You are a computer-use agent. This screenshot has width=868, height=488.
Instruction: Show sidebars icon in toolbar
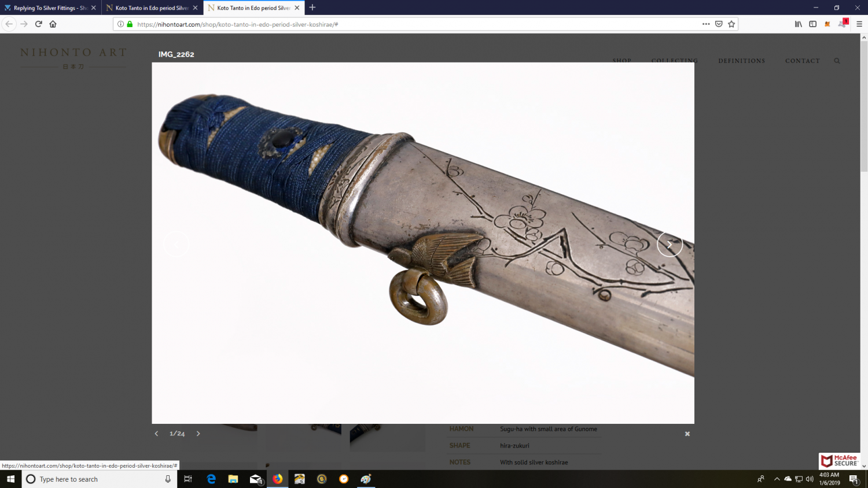click(813, 24)
